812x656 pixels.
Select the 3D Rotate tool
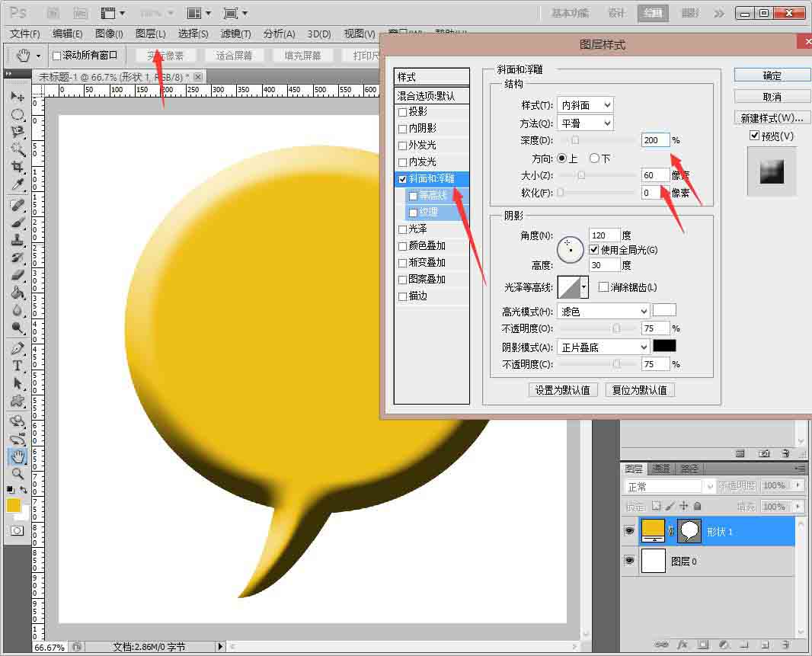(18, 421)
